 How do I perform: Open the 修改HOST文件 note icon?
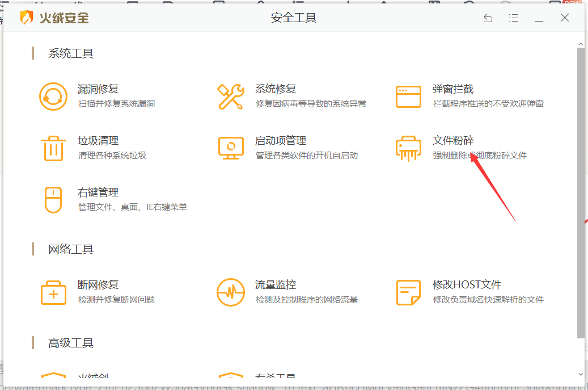[x=408, y=292]
